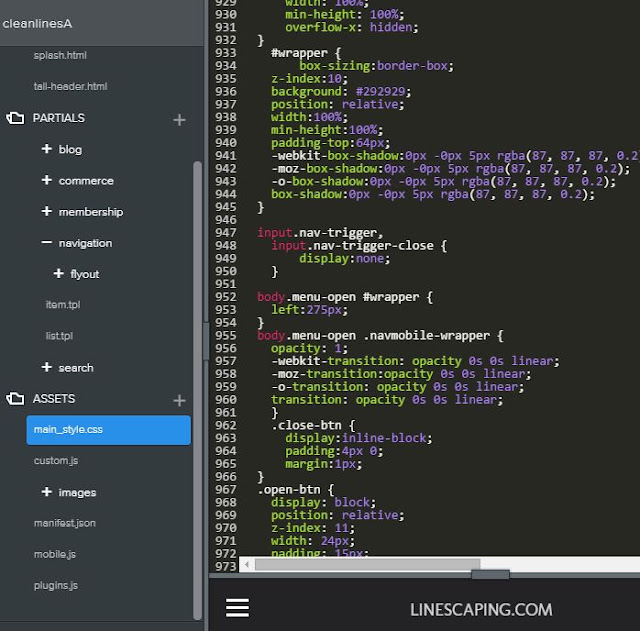Click 'input.nav-trigger-close {' line
The width and height of the screenshot is (640, 631).
pyautogui.click(x=359, y=246)
